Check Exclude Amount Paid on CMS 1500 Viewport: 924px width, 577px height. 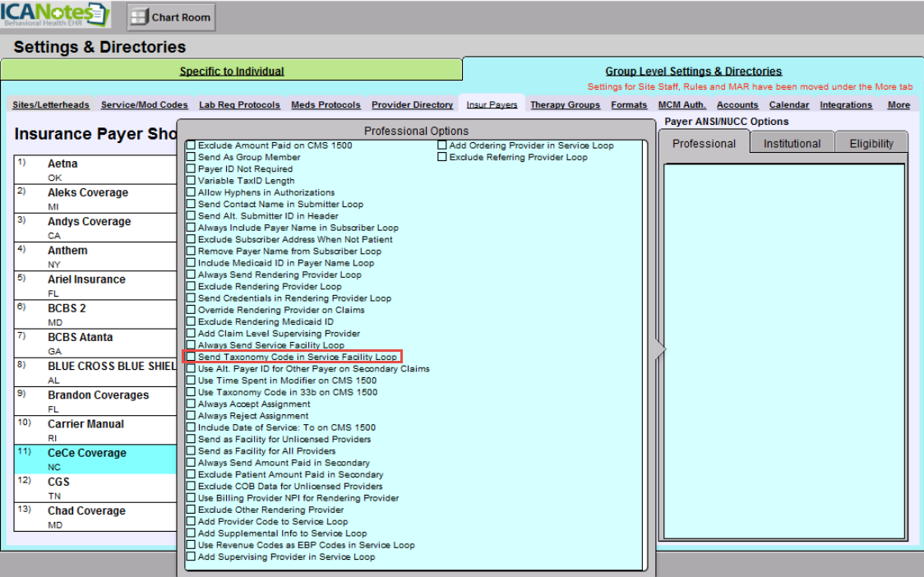pos(191,145)
